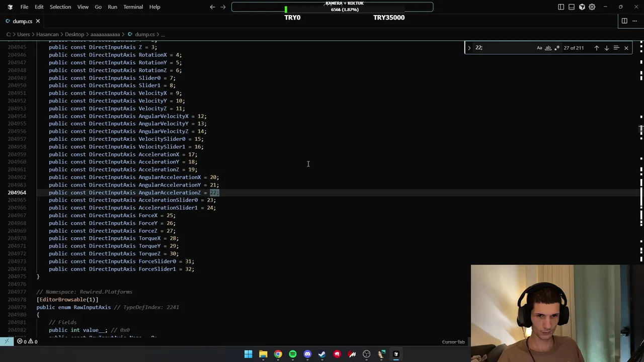Open the Cursor app in taskbar

click(396, 354)
